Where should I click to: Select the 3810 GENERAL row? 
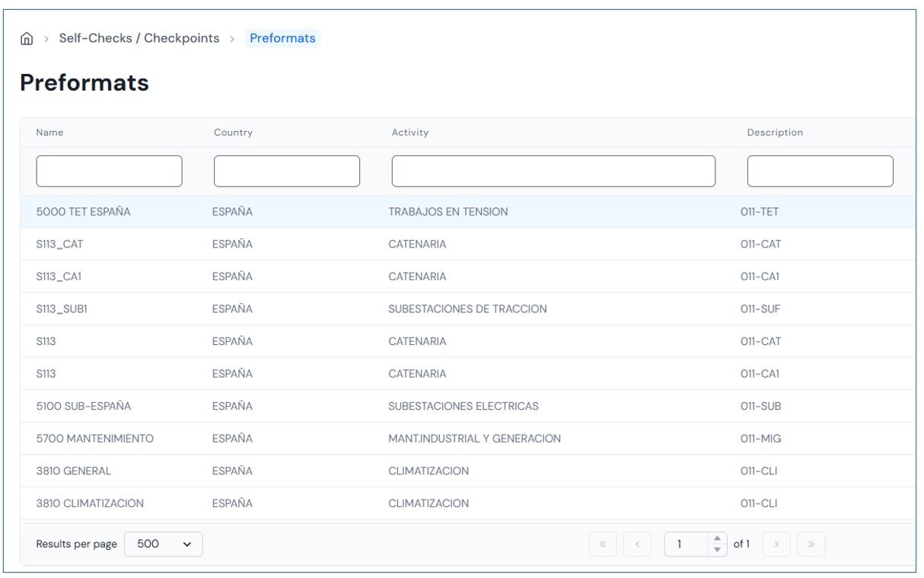[74, 471]
